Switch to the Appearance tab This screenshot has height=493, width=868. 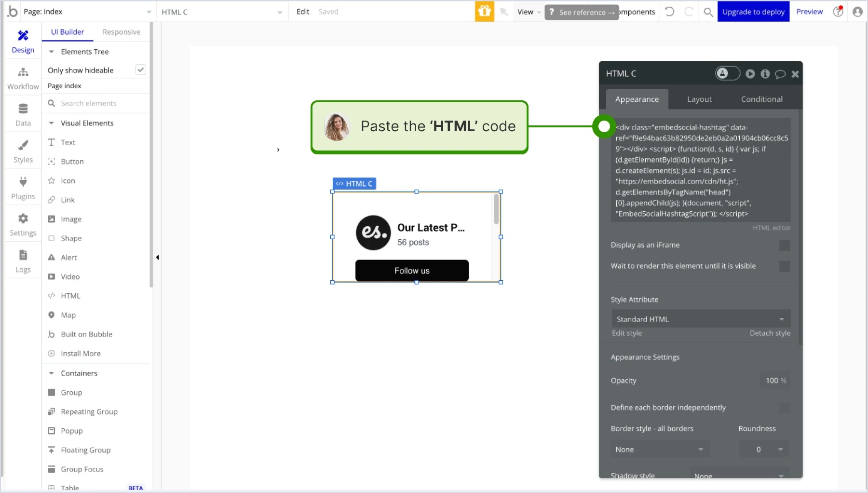click(637, 99)
